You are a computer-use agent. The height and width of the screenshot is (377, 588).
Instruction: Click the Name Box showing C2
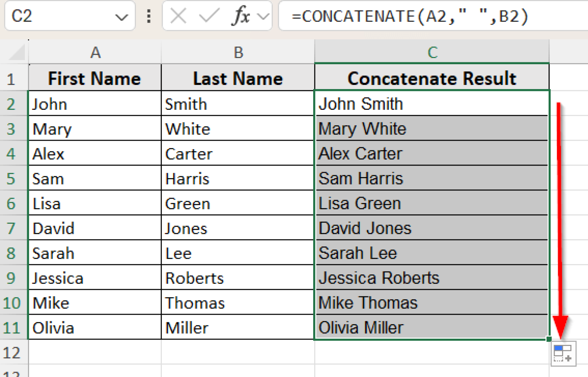pos(57,16)
